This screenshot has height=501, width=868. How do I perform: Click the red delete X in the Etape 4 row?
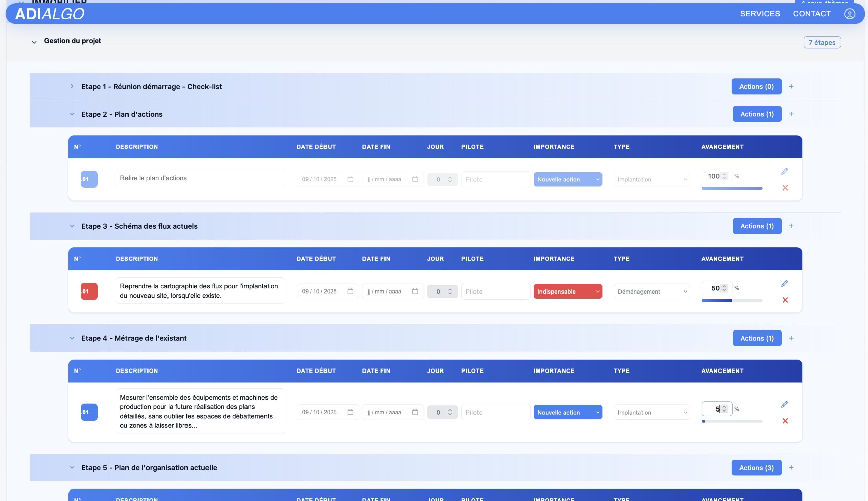(x=785, y=421)
